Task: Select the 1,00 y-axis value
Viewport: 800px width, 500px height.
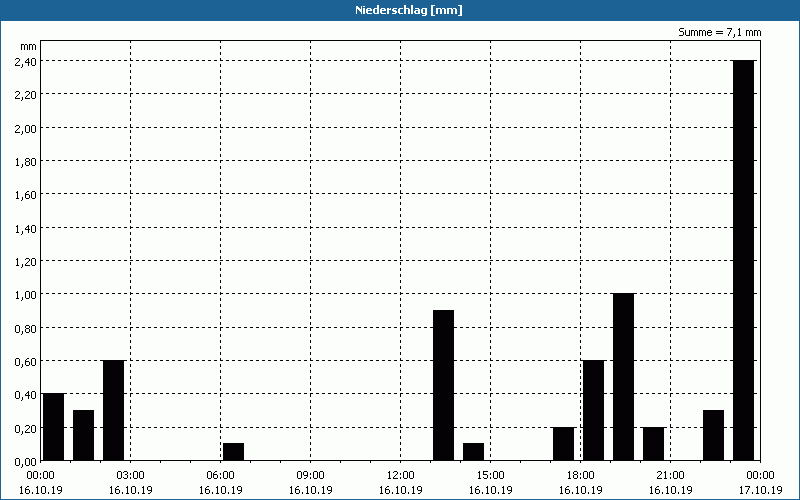Action: (26, 294)
